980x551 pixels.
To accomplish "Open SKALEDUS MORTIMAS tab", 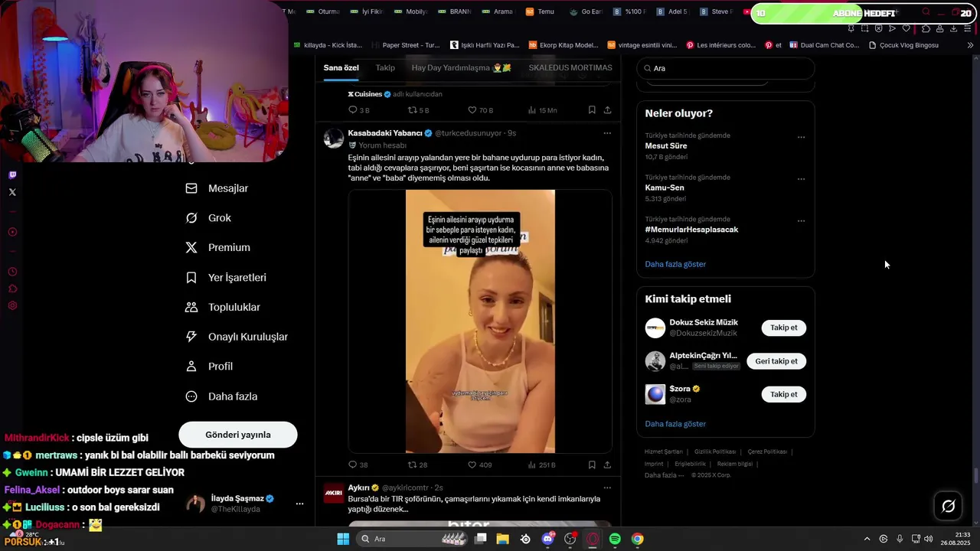I will point(570,68).
